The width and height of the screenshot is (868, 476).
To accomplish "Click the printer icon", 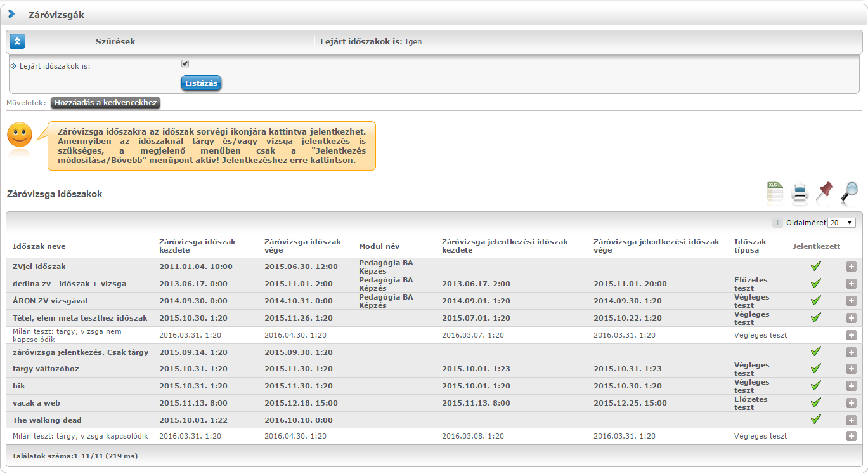I will point(800,193).
